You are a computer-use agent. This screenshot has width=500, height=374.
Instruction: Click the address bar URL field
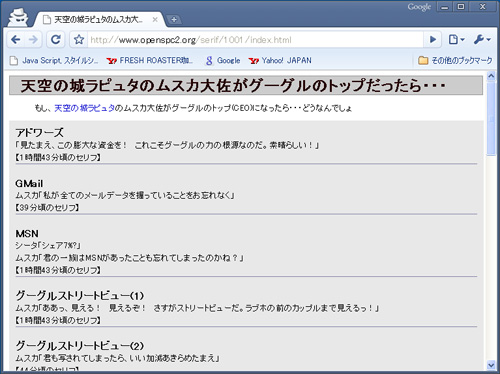(x=255, y=40)
